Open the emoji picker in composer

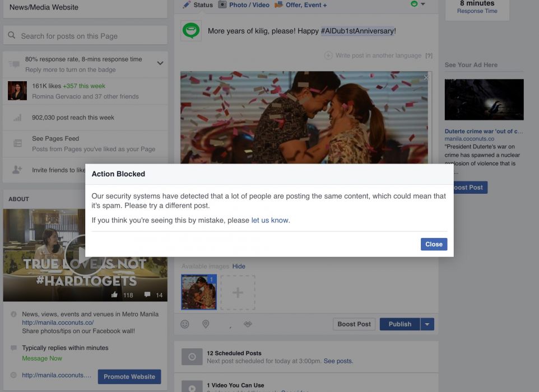tap(185, 324)
